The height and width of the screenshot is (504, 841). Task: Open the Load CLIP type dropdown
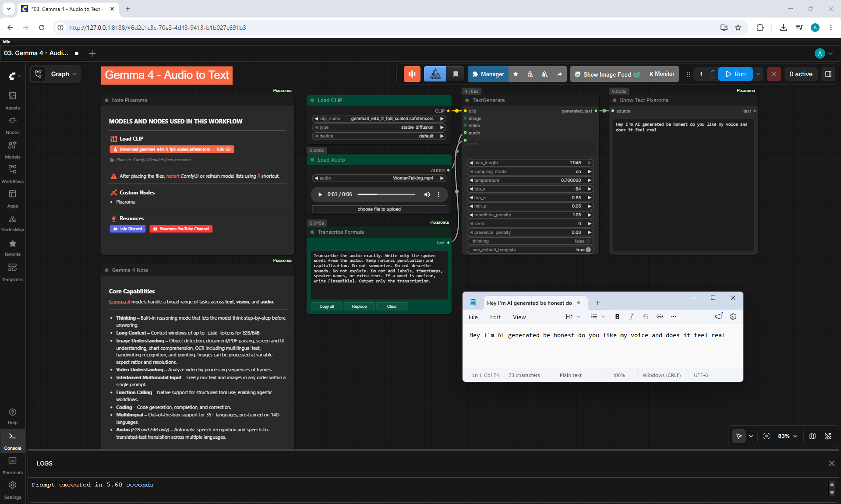coord(379,127)
